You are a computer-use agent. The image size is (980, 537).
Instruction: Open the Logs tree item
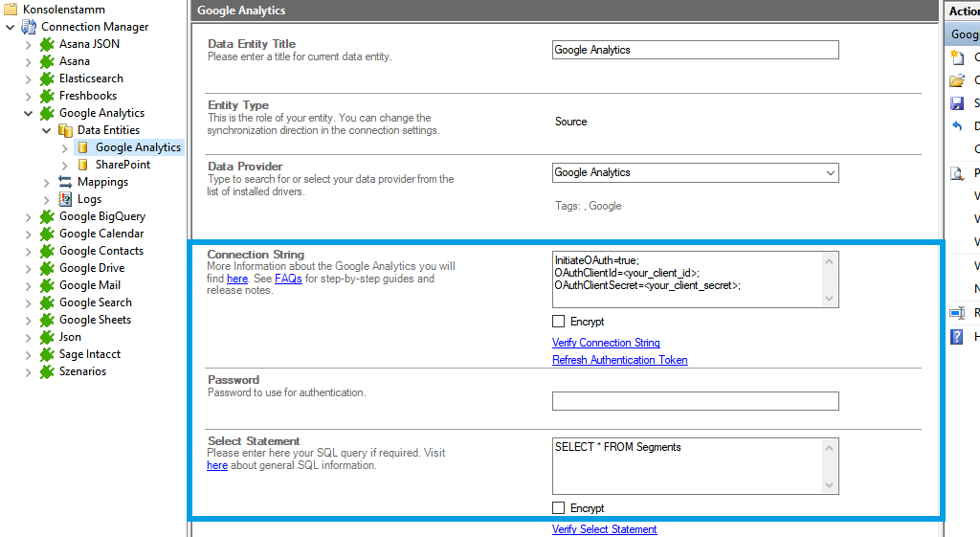pyautogui.click(x=89, y=199)
